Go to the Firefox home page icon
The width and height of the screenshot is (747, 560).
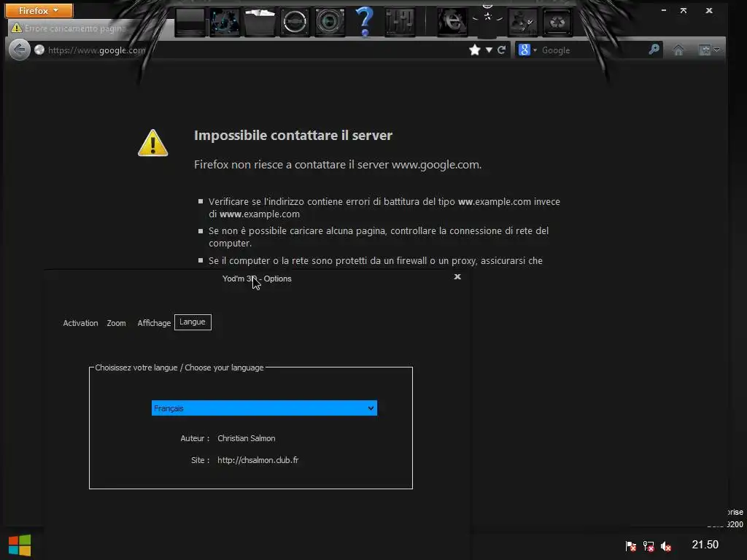coord(678,50)
